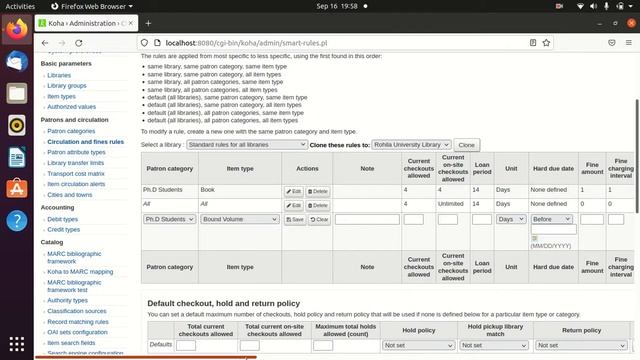Screen dimensions: 640x360
Task: Delete the All patron categories rule
Action: tap(318, 205)
